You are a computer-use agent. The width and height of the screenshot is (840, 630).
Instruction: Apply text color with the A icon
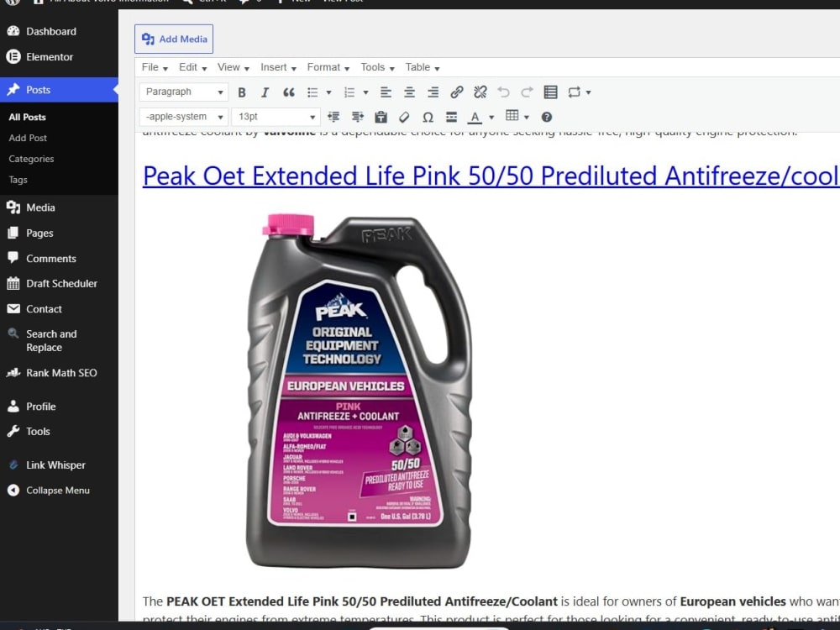(475, 117)
